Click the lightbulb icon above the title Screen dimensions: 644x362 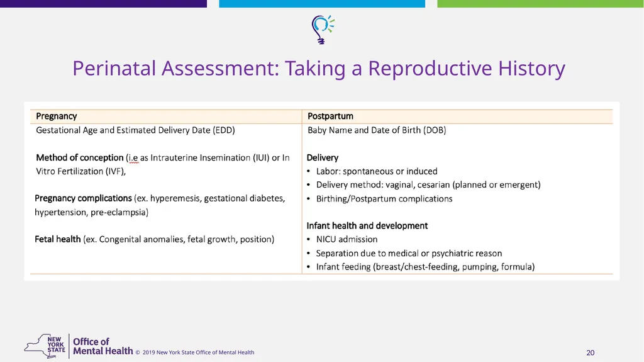323,30
